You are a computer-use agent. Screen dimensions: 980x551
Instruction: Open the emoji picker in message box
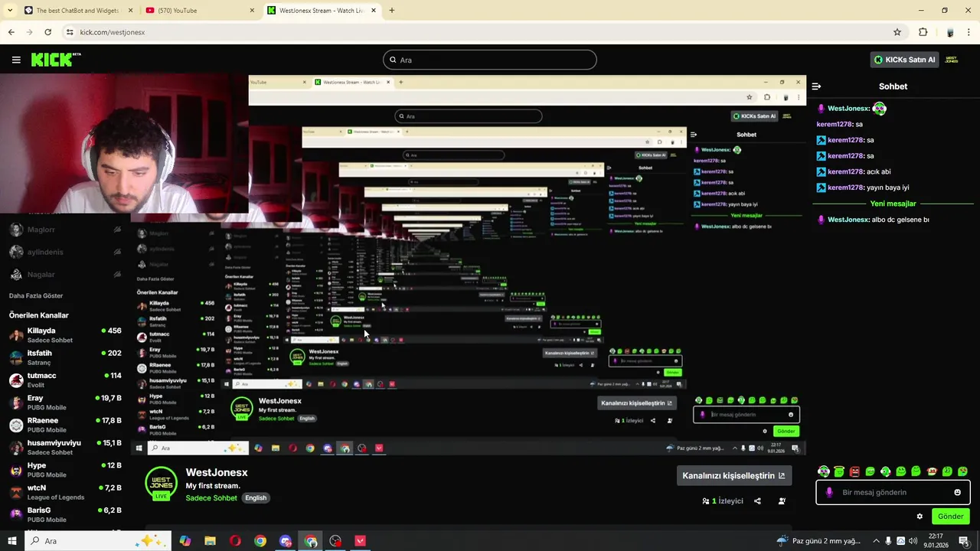click(x=957, y=492)
